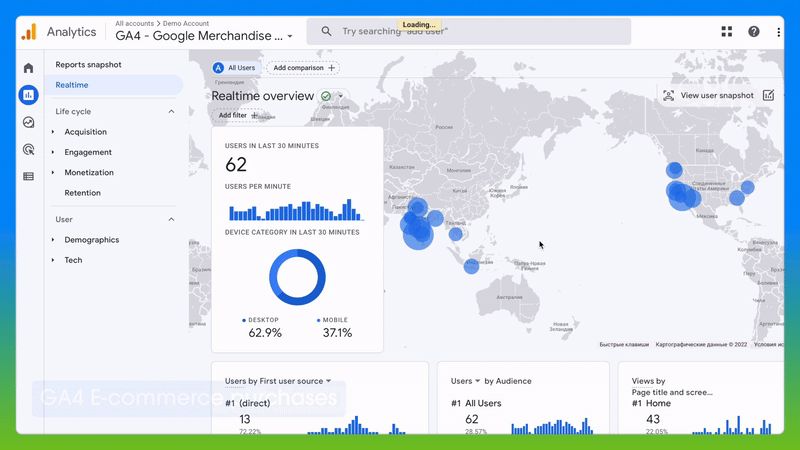Click in the search input field

(x=468, y=32)
